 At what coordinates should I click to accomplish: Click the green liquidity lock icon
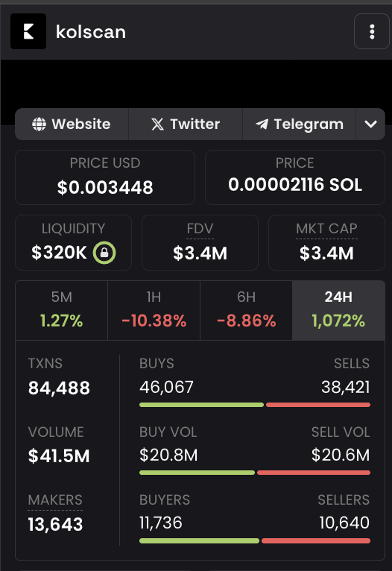click(x=104, y=253)
